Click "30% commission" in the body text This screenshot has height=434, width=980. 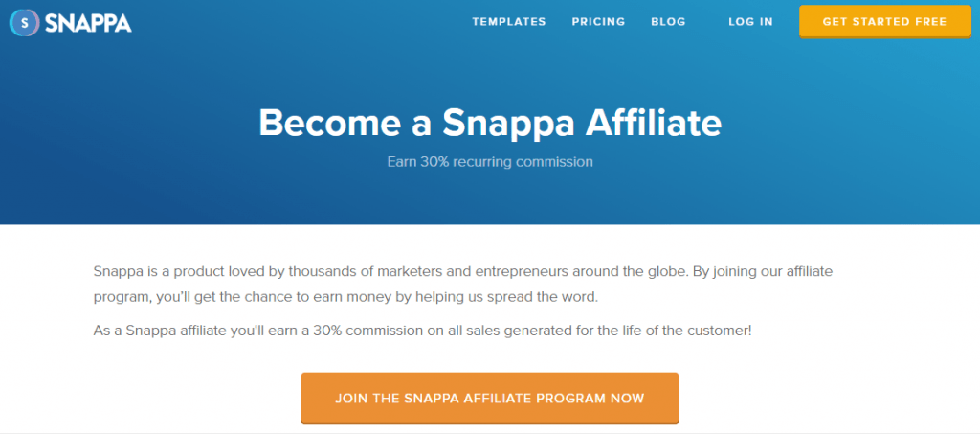[390, 330]
